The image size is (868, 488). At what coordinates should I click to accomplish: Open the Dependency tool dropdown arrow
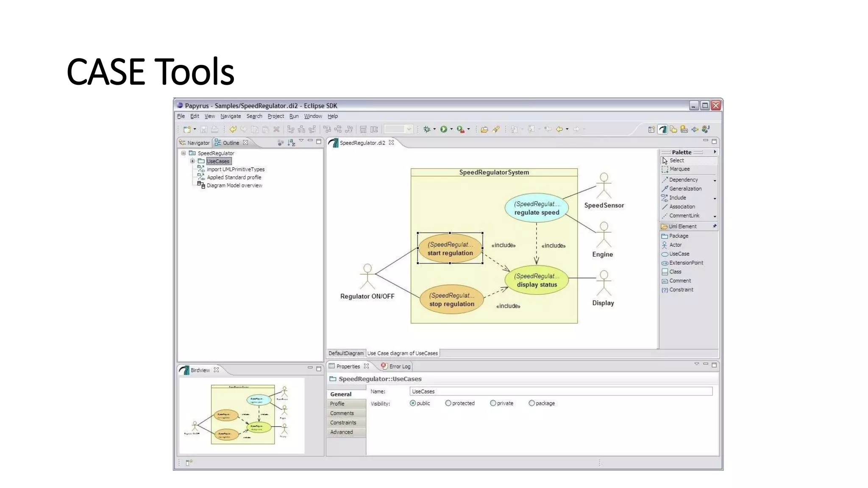[715, 180]
